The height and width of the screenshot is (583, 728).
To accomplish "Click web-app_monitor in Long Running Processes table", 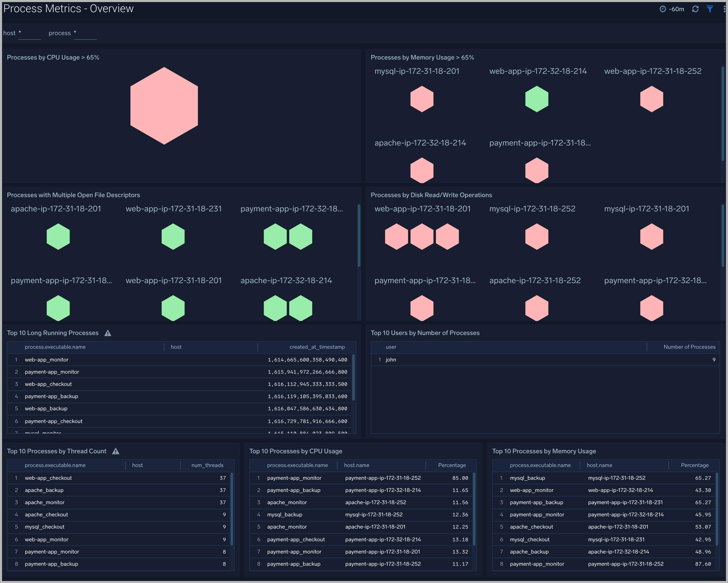I will [x=47, y=360].
